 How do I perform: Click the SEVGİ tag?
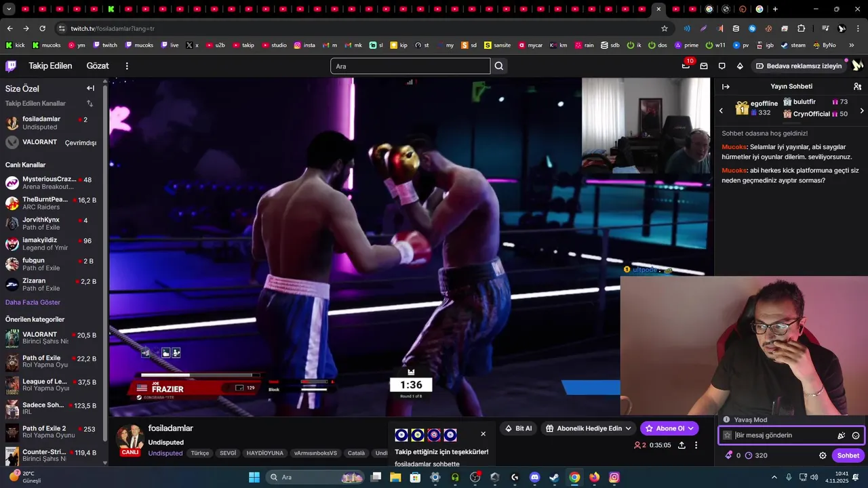click(228, 453)
